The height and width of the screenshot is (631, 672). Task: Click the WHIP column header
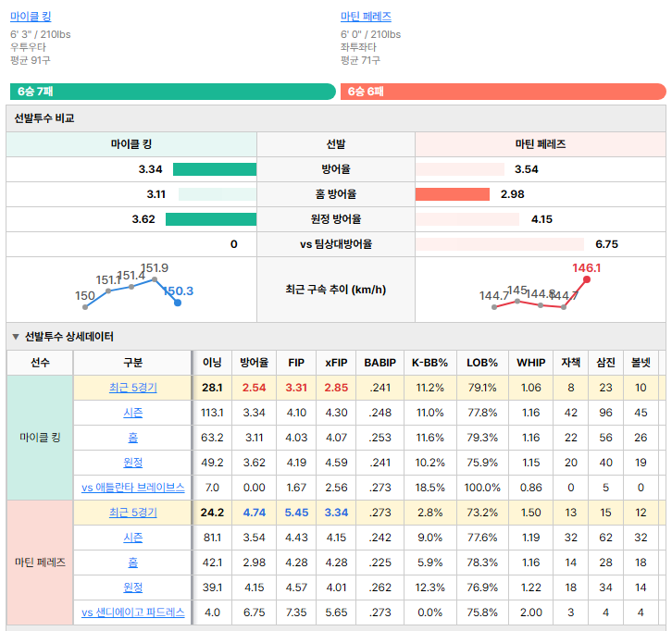[x=531, y=363]
